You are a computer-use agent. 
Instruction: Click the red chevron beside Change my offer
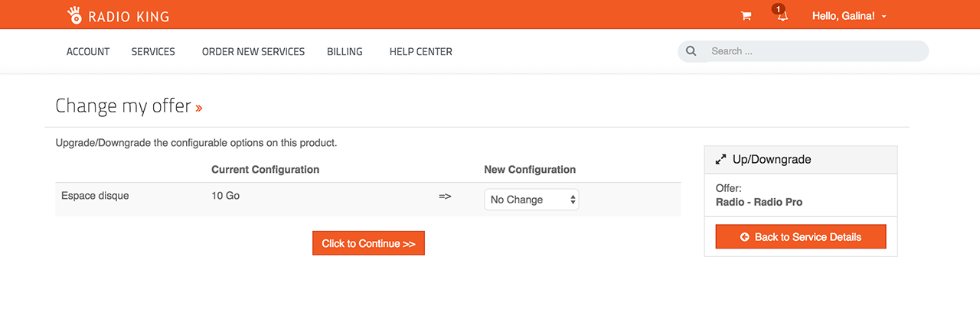(x=199, y=109)
